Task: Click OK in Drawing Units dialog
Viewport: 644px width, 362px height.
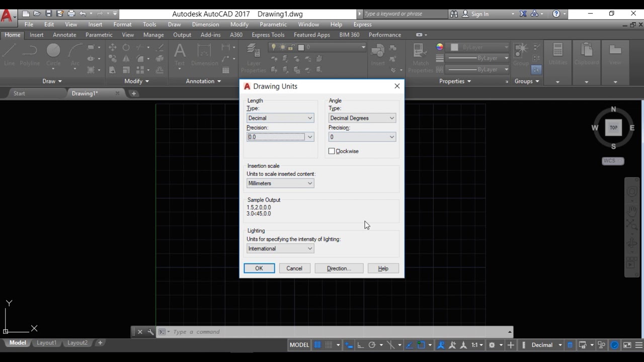Action: point(259,268)
